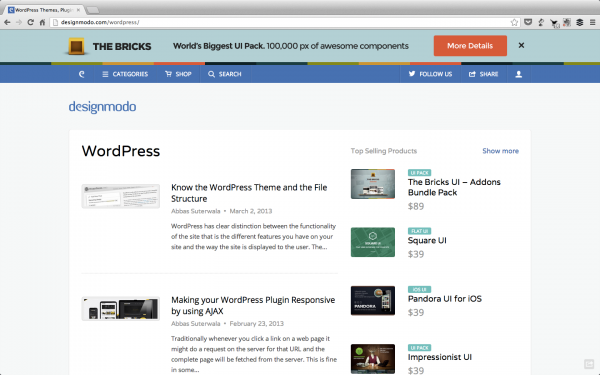The image size is (600, 375).
Task: Open the Buffer stacked layers extension icon
Action: click(580, 22)
